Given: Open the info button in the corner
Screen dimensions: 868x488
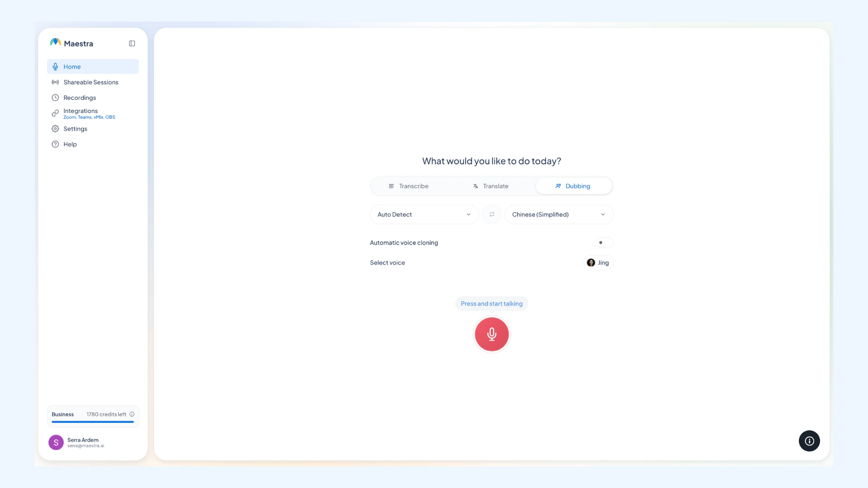Looking at the screenshot, I should tap(809, 441).
